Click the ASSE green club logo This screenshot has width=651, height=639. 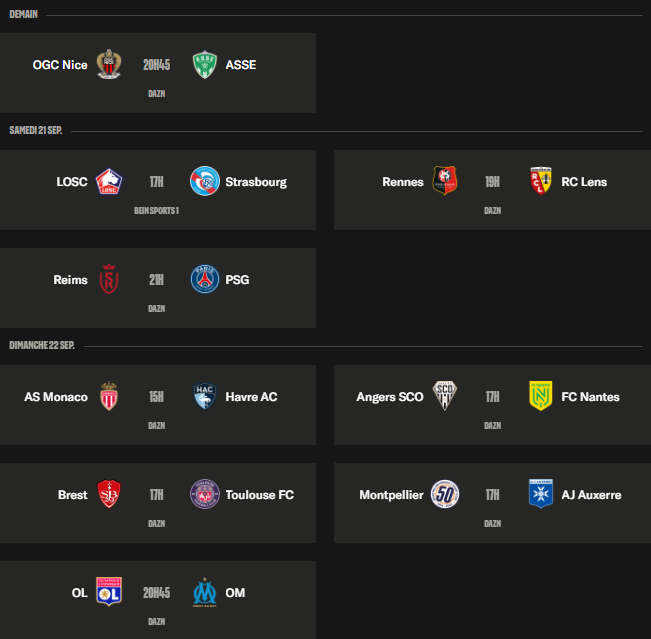(205, 64)
